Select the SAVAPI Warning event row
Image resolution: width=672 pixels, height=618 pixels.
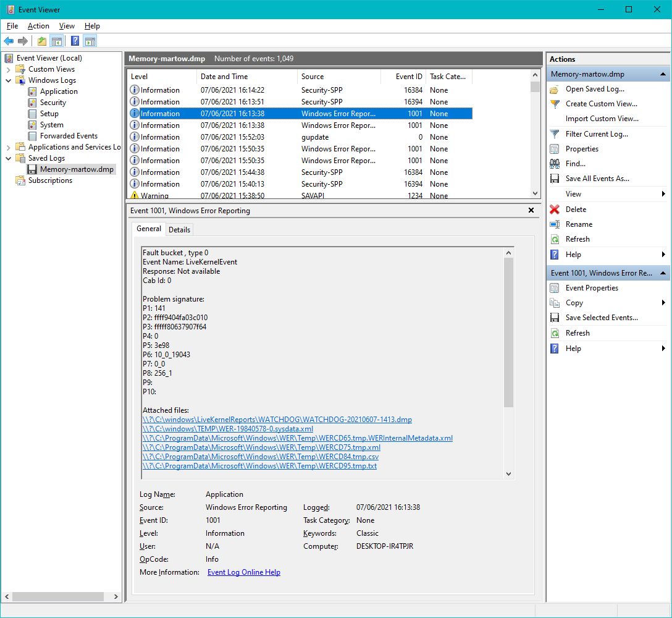coord(300,195)
